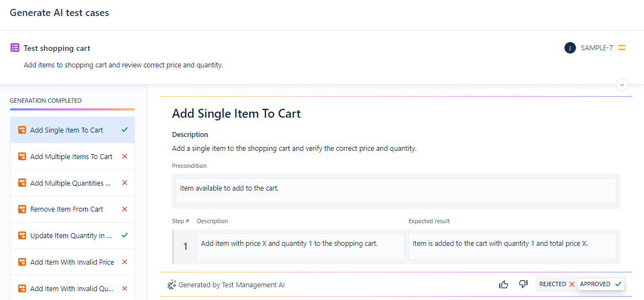Open Add Item With Invalid Price test case
Image resolution: width=644 pixels, height=300 pixels.
(x=72, y=262)
